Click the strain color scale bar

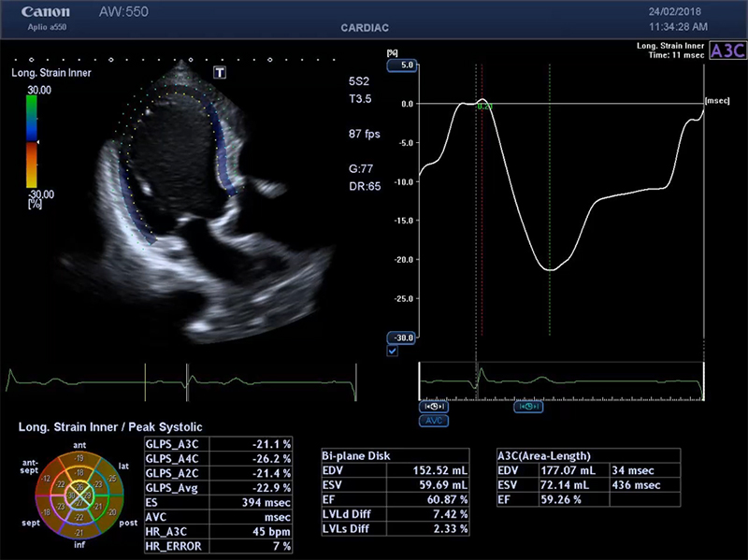click(31, 141)
